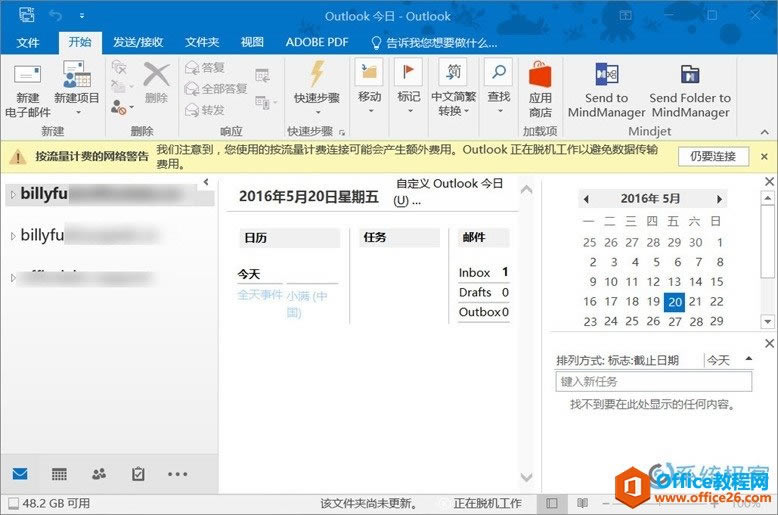Open the 文件夹 folder tab

point(202,43)
